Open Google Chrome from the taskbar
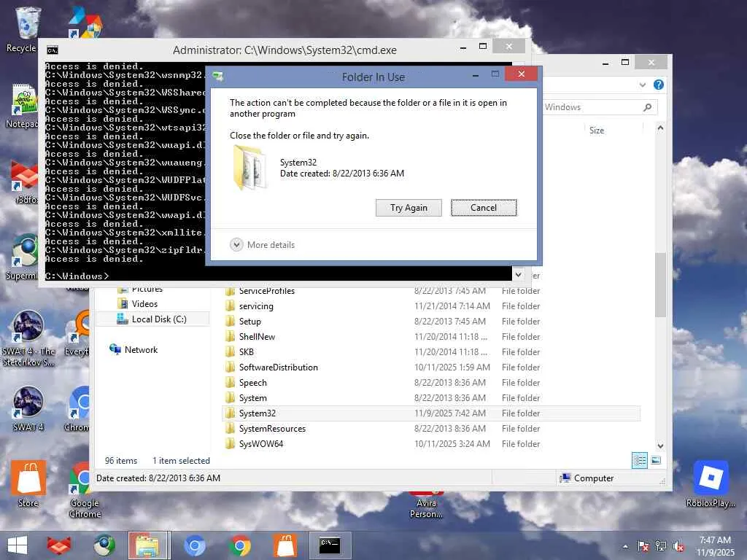This screenshot has width=747, height=560. pyautogui.click(x=239, y=545)
